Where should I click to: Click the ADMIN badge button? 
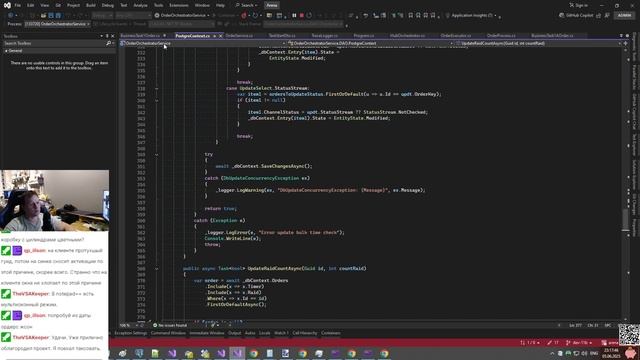(624, 16)
